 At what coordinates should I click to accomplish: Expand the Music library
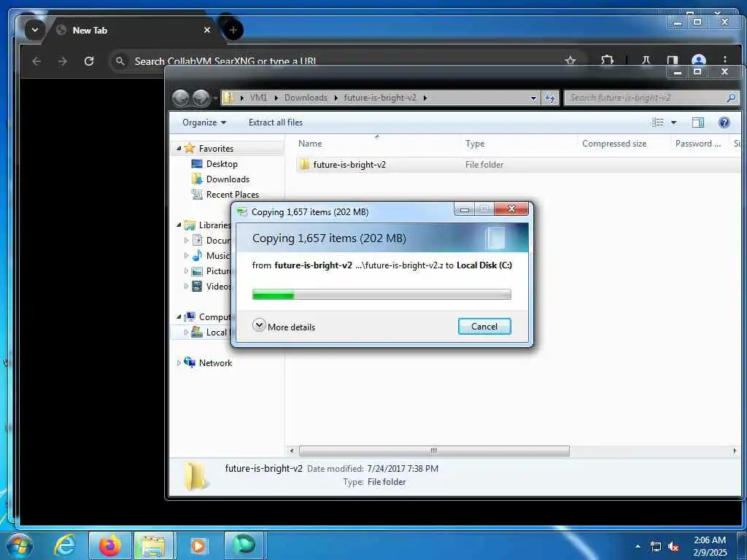pos(186,256)
